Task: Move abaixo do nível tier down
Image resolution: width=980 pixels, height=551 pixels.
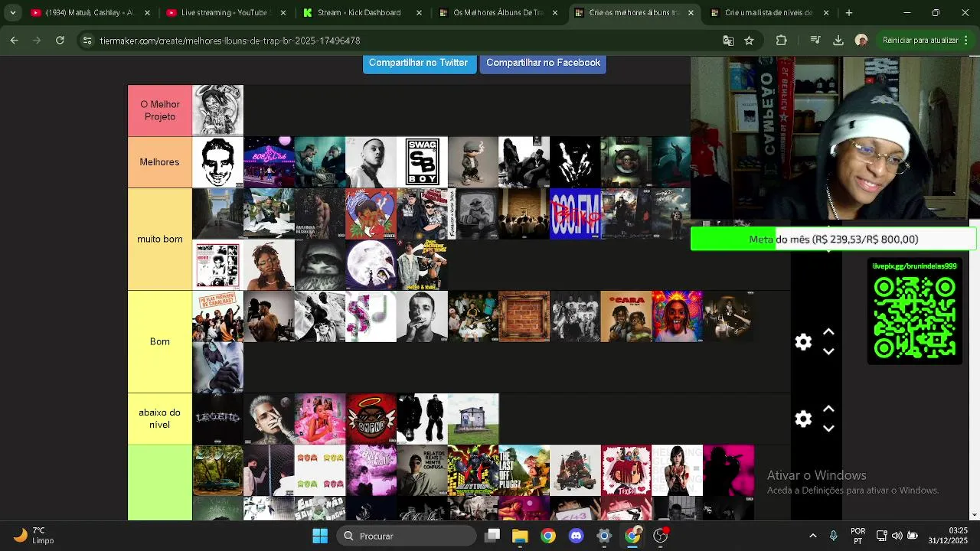Action: (x=828, y=429)
